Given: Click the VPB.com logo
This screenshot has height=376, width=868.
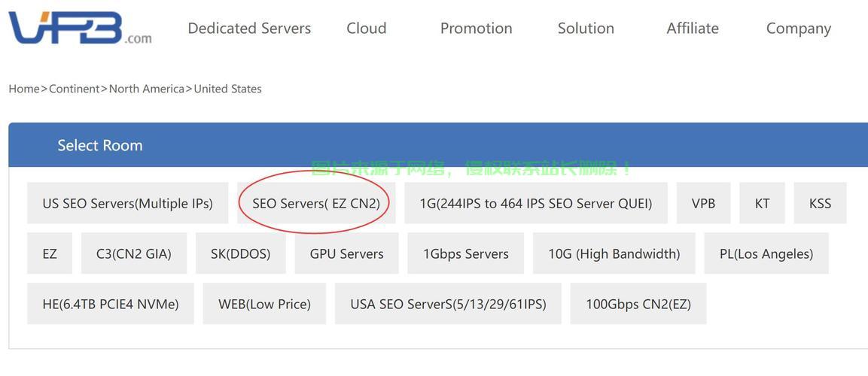Looking at the screenshot, I should click(80, 28).
